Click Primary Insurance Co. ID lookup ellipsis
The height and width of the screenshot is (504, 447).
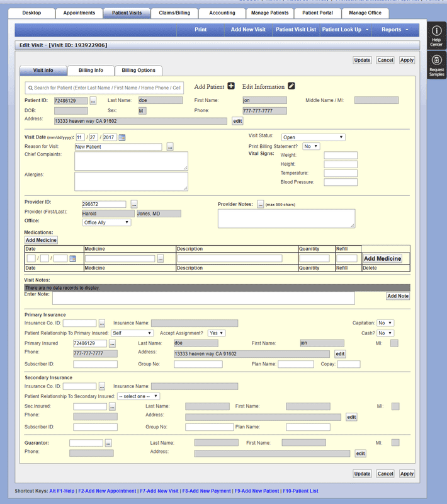pyautogui.click(x=102, y=323)
